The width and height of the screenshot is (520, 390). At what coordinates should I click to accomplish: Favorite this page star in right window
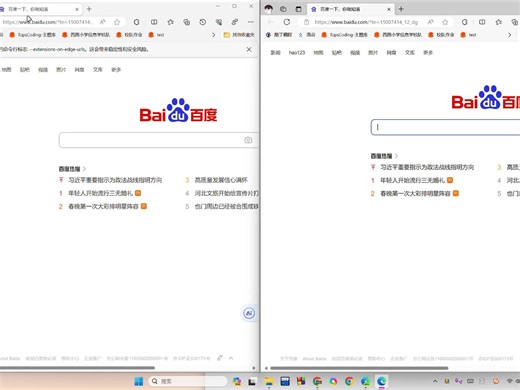tap(445, 22)
